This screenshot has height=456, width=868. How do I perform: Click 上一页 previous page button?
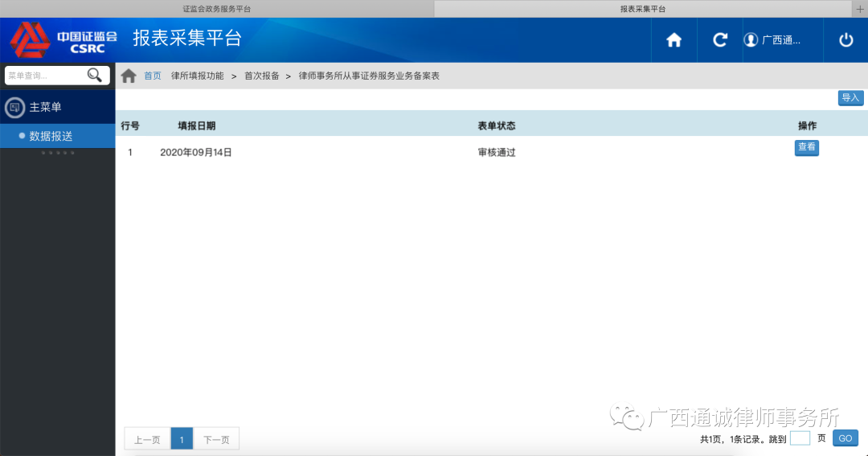click(147, 439)
